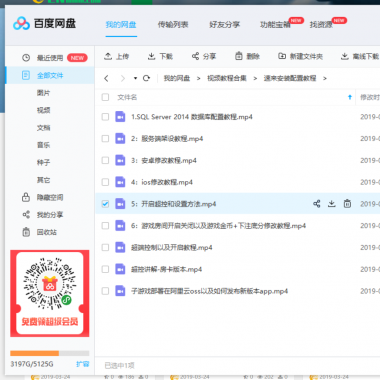Click the orange storage usage bar
380x380 pixels.
click(x=34, y=353)
